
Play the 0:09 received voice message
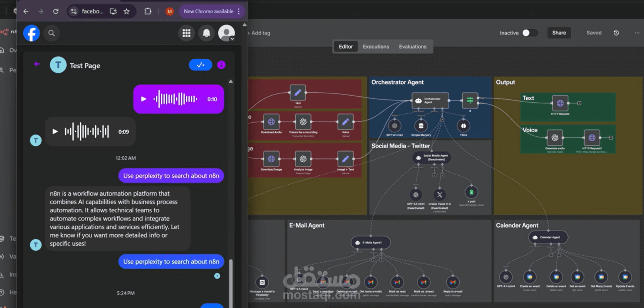(x=55, y=131)
